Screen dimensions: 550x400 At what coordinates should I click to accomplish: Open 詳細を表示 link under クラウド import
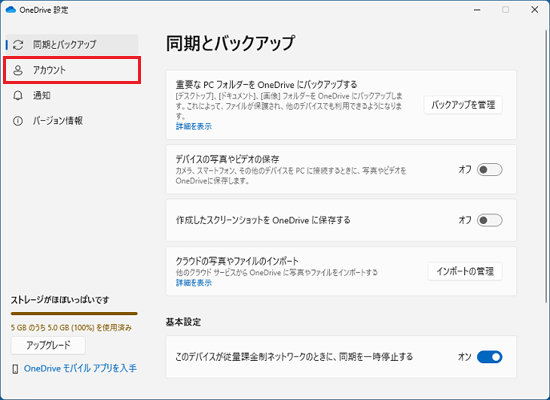pyautogui.click(x=194, y=283)
